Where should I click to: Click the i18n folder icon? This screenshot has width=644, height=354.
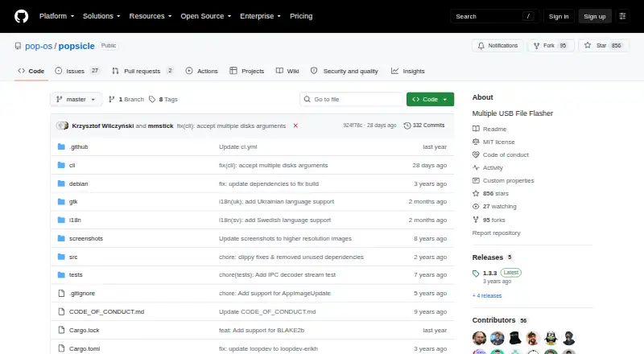[61, 220]
